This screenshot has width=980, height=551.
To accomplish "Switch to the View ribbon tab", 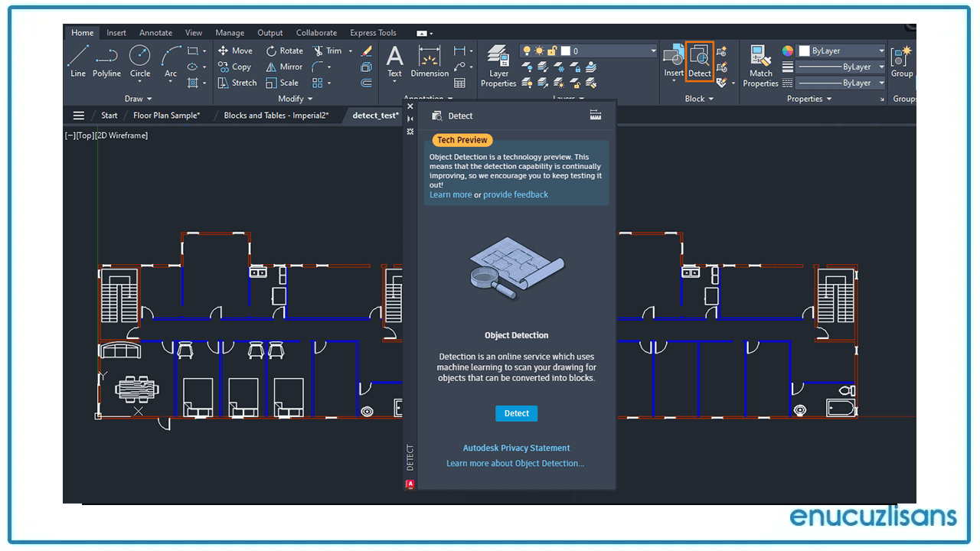I will point(194,33).
